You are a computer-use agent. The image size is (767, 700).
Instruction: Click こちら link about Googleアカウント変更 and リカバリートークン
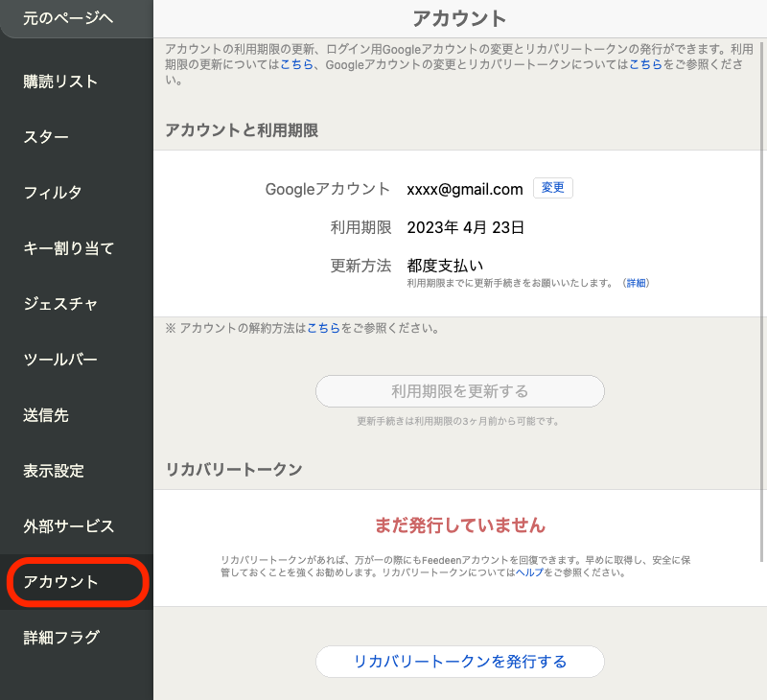point(645,64)
